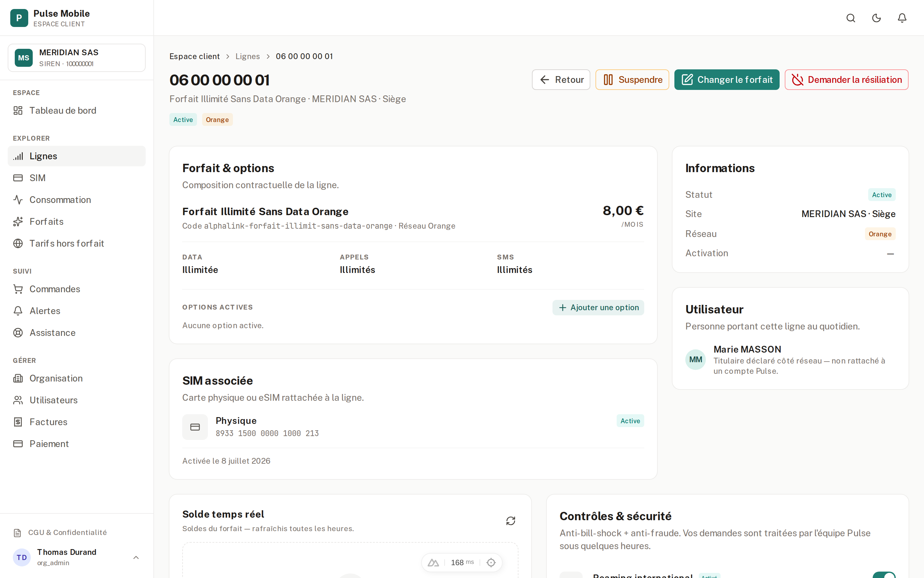This screenshot has width=924, height=578.
Task: Expand the Thomas Durand user menu chevron
Action: (x=136, y=557)
